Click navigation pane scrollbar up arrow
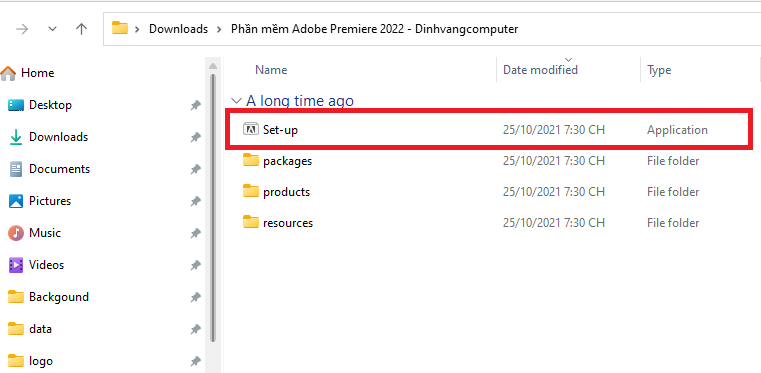Image resolution: width=761 pixels, height=373 pixels. click(213, 65)
